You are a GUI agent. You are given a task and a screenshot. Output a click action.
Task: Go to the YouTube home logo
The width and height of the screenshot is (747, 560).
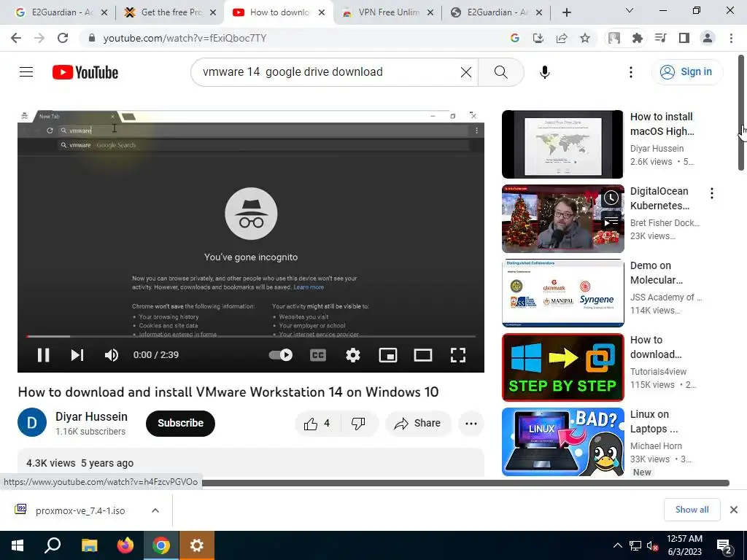click(85, 72)
